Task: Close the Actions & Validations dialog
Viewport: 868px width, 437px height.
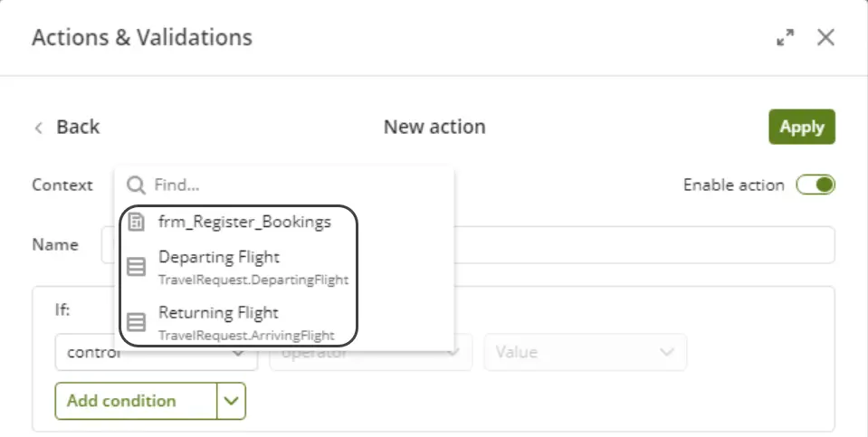Action: 825,38
